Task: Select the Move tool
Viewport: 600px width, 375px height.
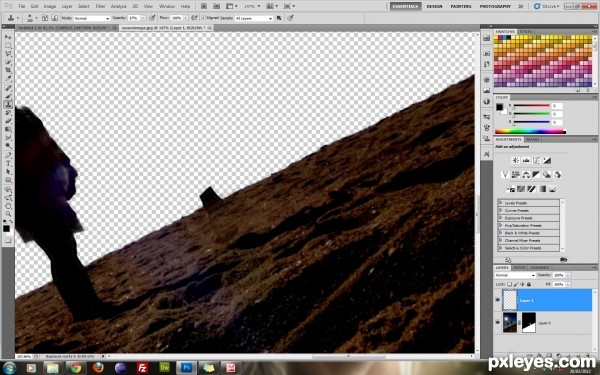Action: click(x=8, y=37)
